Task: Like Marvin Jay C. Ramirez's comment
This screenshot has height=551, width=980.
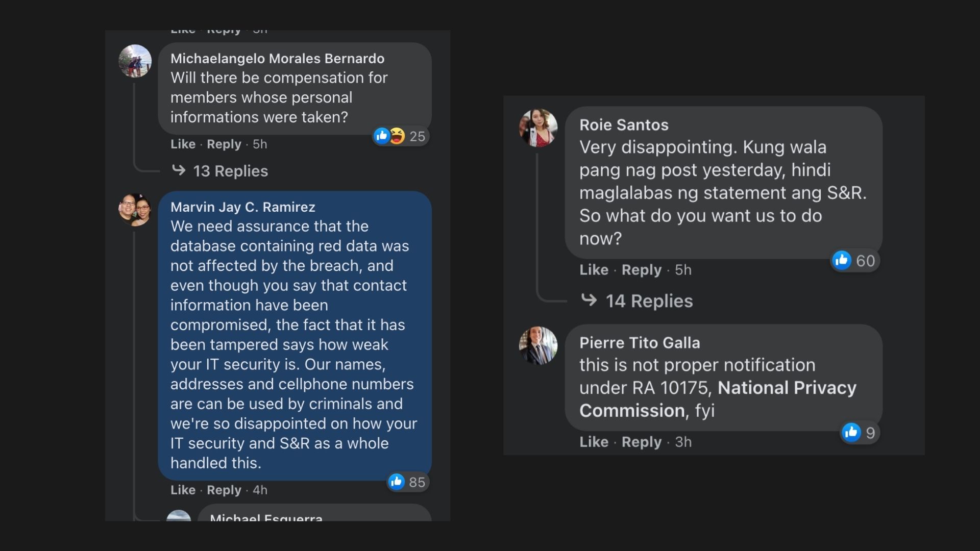Action: click(x=183, y=490)
